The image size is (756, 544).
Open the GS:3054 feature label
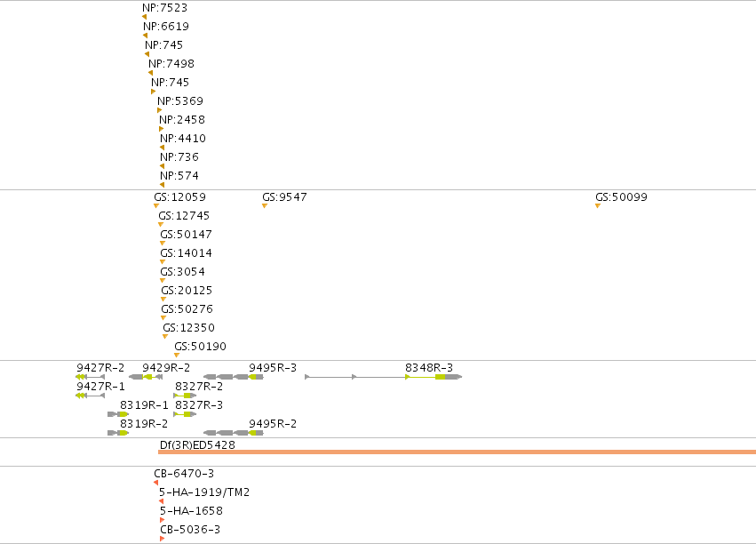(182, 271)
